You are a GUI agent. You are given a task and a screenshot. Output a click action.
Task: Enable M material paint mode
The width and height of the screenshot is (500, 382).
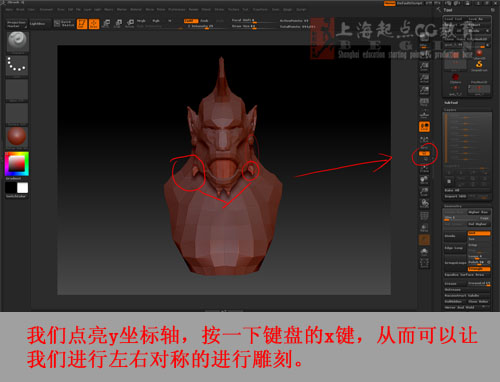[170, 21]
